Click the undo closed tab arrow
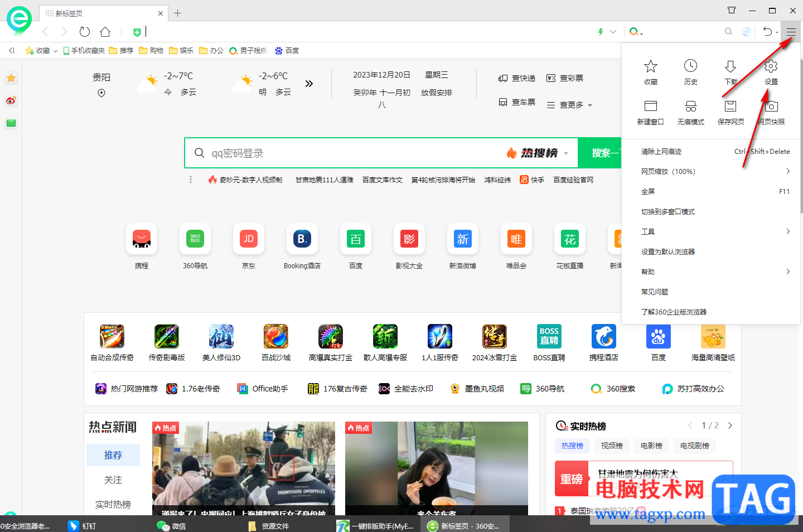The width and height of the screenshot is (803, 532). pos(768,32)
